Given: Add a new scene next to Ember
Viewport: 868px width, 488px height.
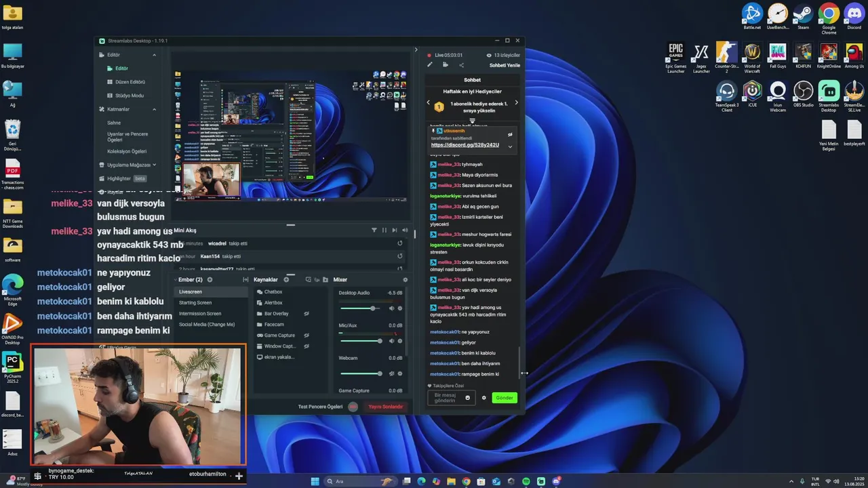Looking at the screenshot, I should tap(210, 279).
